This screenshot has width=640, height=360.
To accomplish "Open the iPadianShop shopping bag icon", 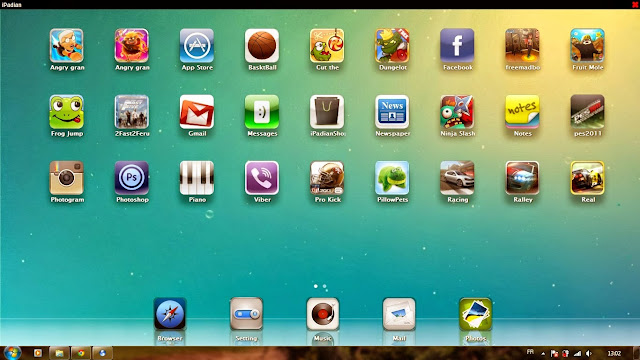I will pyautogui.click(x=327, y=112).
